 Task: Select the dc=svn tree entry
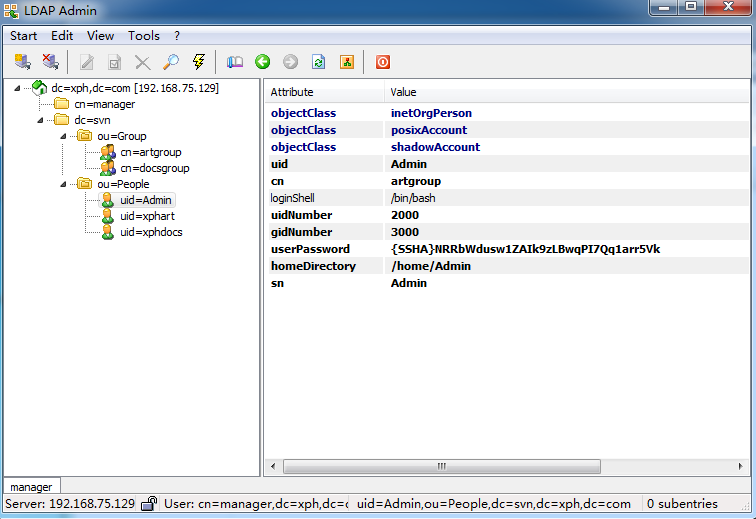coord(92,120)
